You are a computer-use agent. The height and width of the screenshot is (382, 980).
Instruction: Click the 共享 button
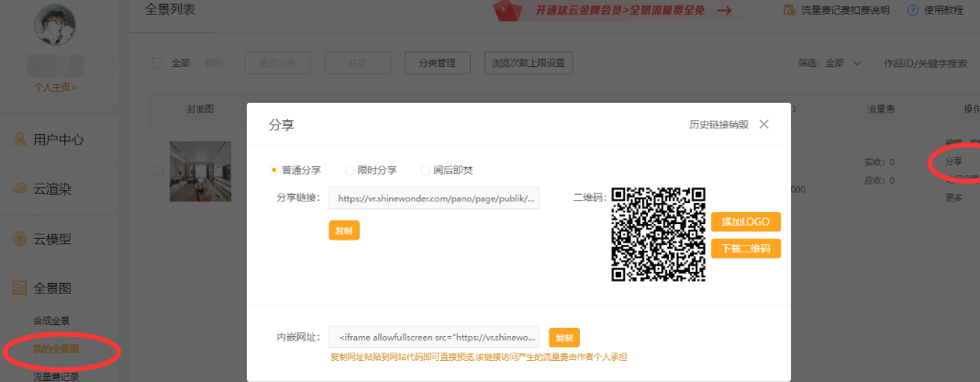358,63
